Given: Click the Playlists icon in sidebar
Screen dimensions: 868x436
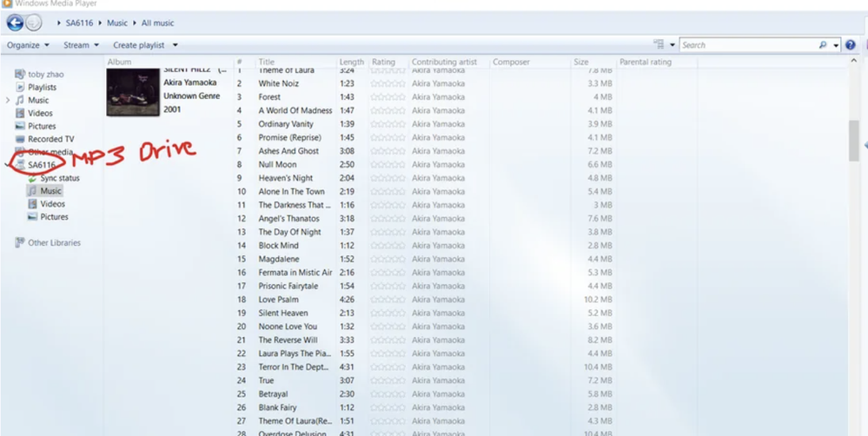Looking at the screenshot, I should pyautogui.click(x=20, y=87).
